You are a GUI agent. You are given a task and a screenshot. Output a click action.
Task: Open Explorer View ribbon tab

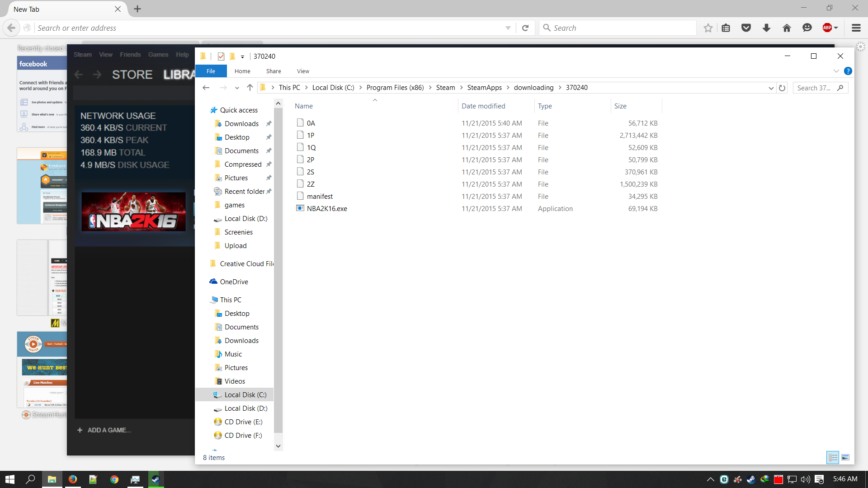point(303,71)
